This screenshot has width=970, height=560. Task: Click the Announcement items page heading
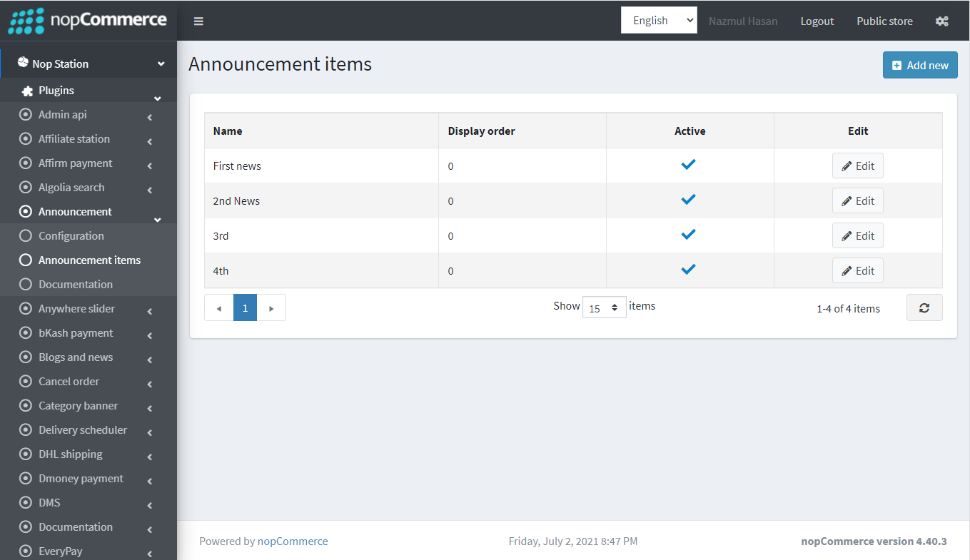click(280, 63)
